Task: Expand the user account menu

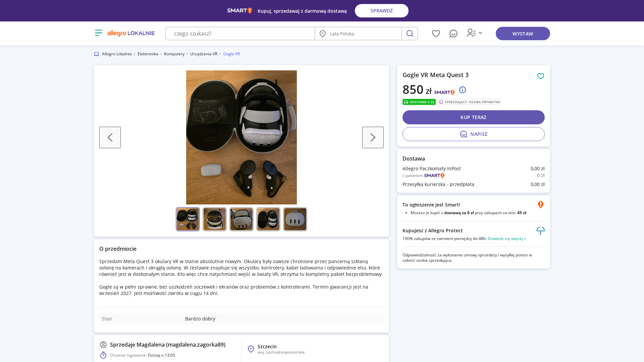Action: click(474, 33)
